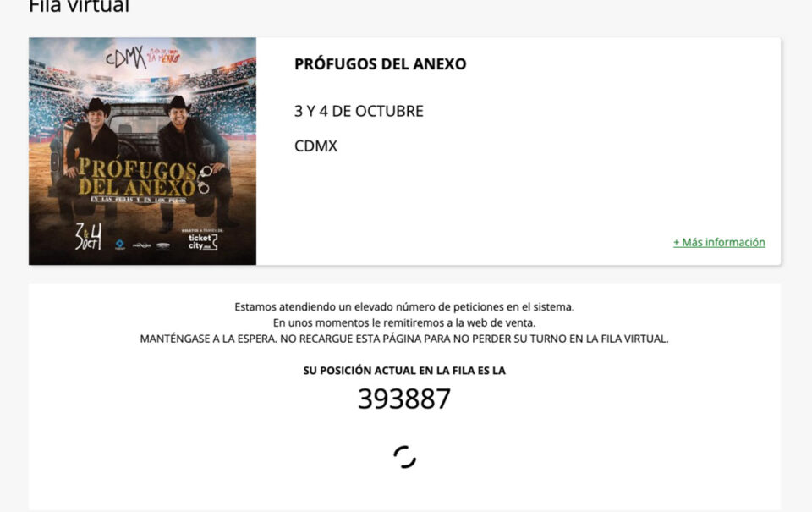Image resolution: width=812 pixels, height=512 pixels.
Task: Select the queue position number 393887
Action: pyautogui.click(x=404, y=399)
